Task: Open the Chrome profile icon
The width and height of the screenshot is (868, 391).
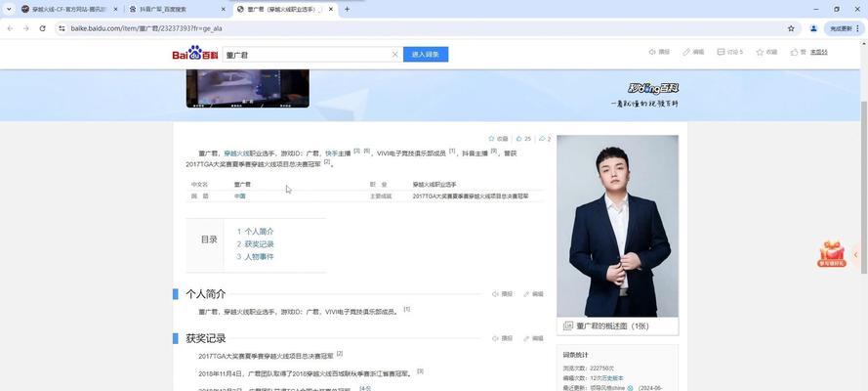Action: coord(813,28)
